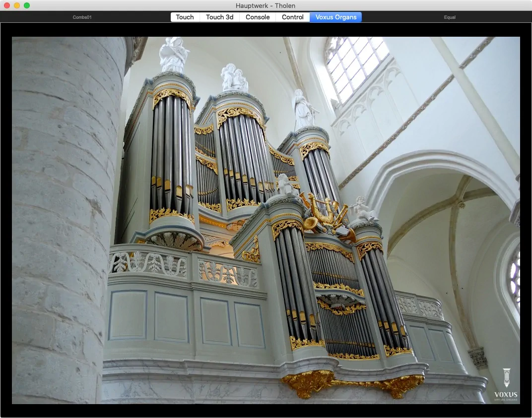Click the Voxus Virtual Organs logo
532x418 pixels.
506,384
